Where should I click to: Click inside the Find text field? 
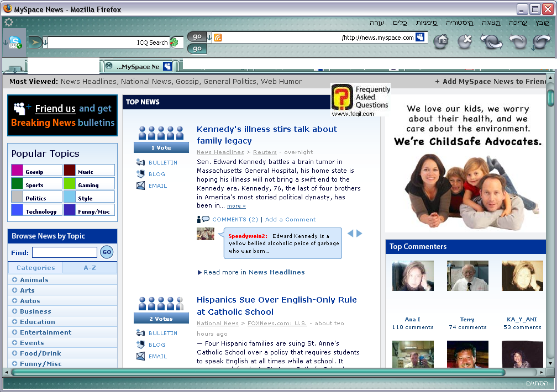coord(64,252)
